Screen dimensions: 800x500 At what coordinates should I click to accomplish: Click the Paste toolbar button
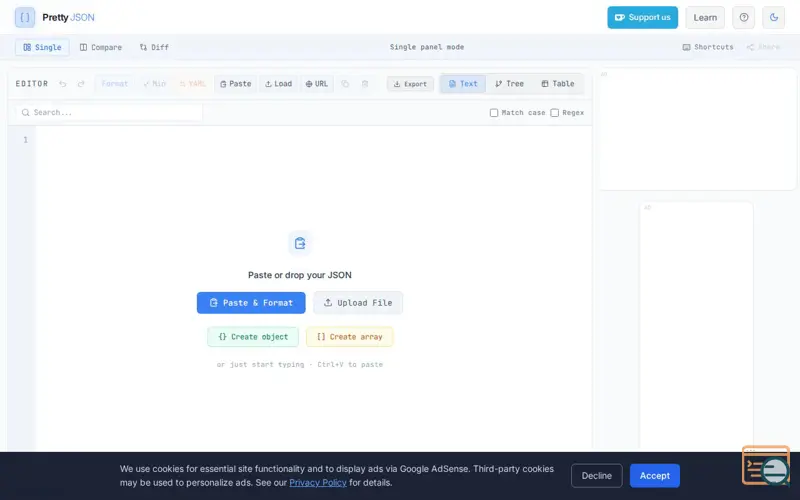click(235, 84)
